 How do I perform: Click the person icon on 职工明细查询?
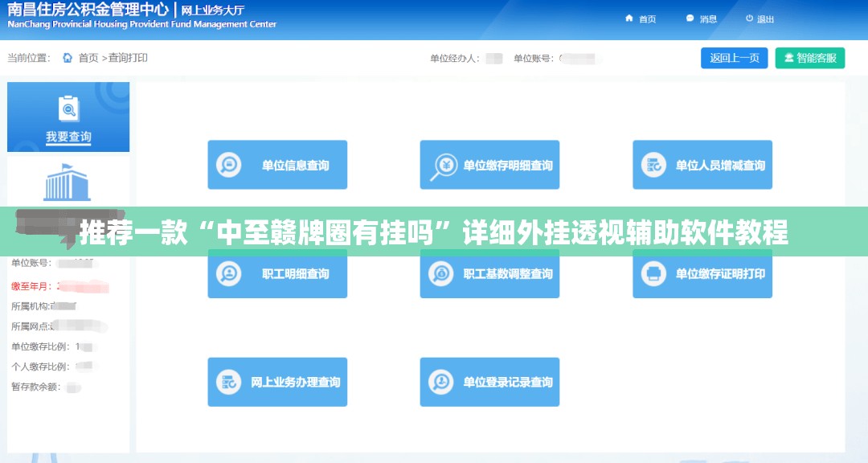pos(228,273)
